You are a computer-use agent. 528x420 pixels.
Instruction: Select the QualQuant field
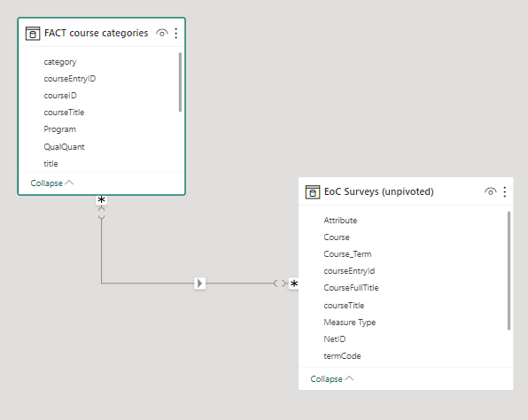[64, 147]
